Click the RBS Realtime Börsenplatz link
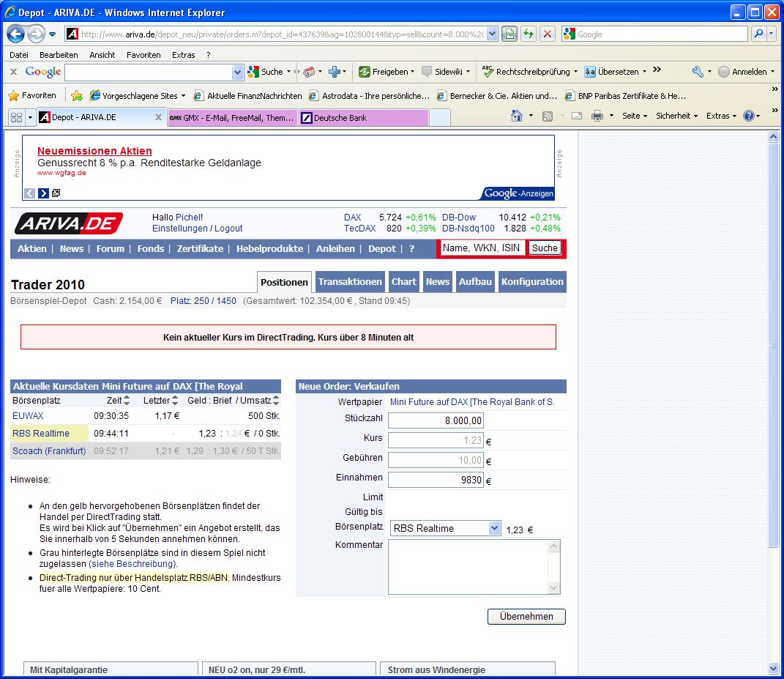784x679 pixels. 41,434
